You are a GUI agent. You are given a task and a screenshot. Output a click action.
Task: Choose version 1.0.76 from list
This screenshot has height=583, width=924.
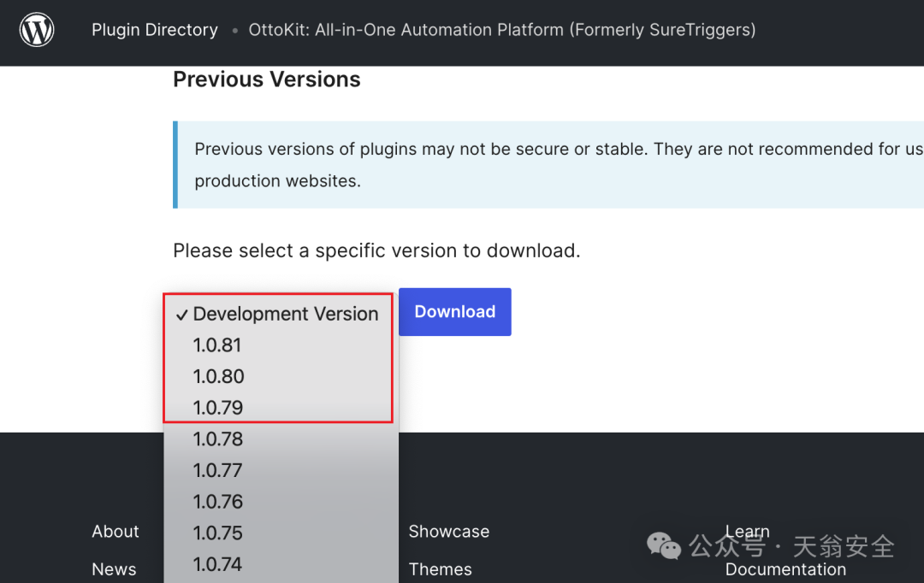coord(281,501)
